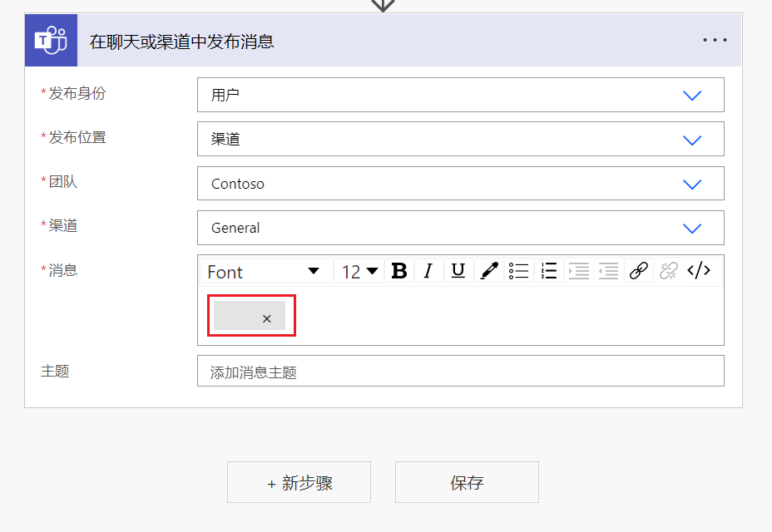Insert a numbered list

coord(548,271)
